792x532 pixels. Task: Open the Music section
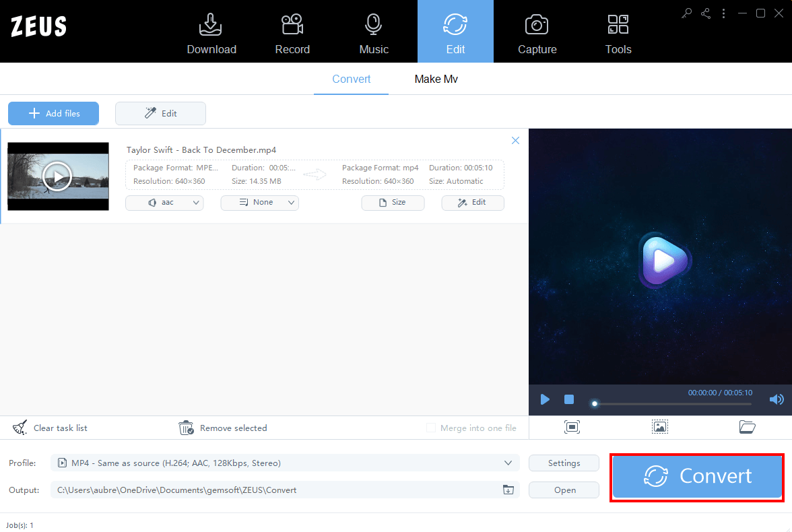pyautogui.click(x=374, y=34)
